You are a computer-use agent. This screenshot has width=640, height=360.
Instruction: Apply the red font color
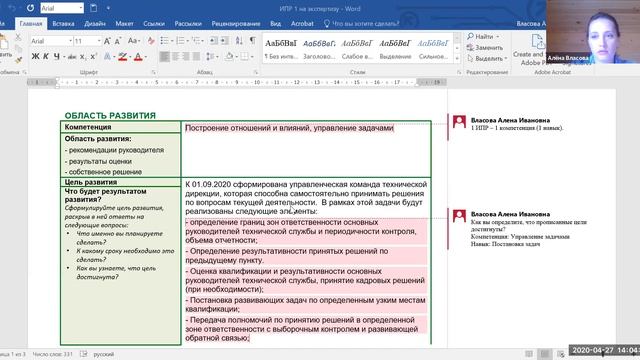point(138,57)
